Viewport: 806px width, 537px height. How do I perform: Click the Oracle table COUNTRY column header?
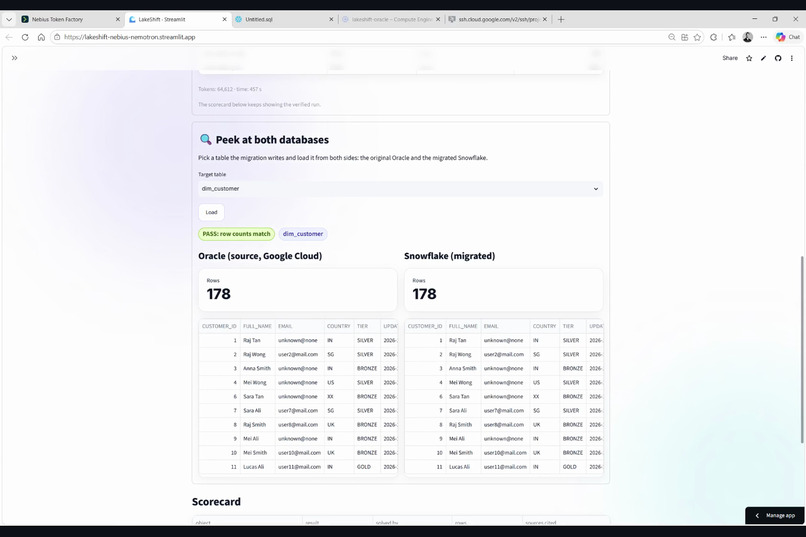(x=339, y=326)
